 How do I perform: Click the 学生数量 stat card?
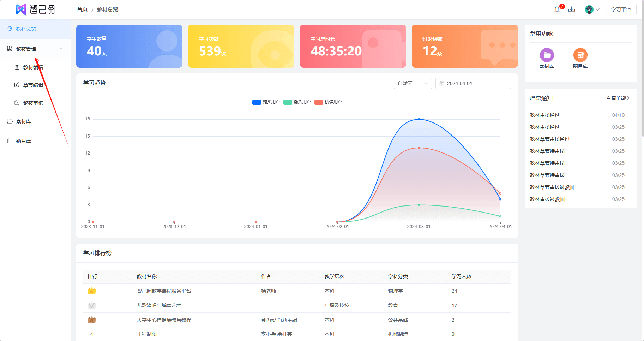129,46
